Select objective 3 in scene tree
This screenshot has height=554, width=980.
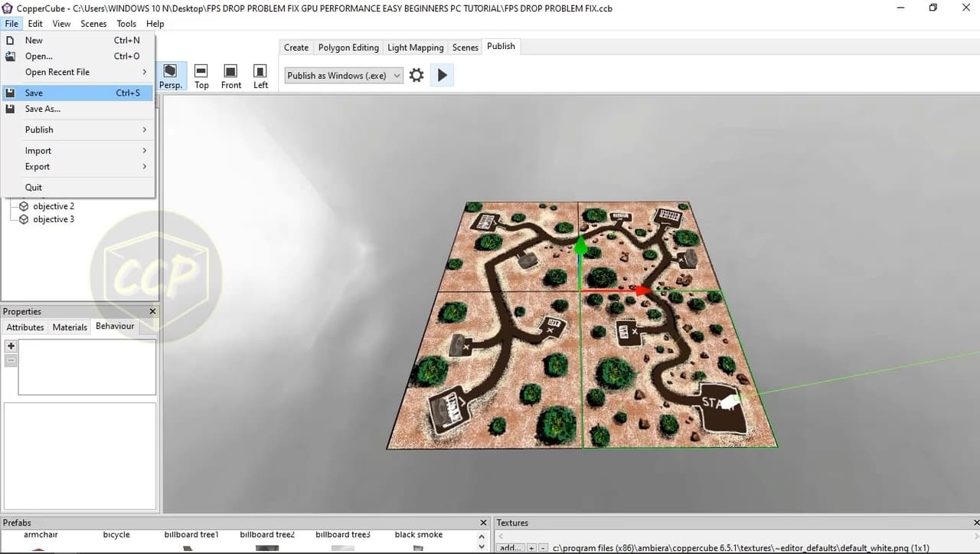[54, 219]
